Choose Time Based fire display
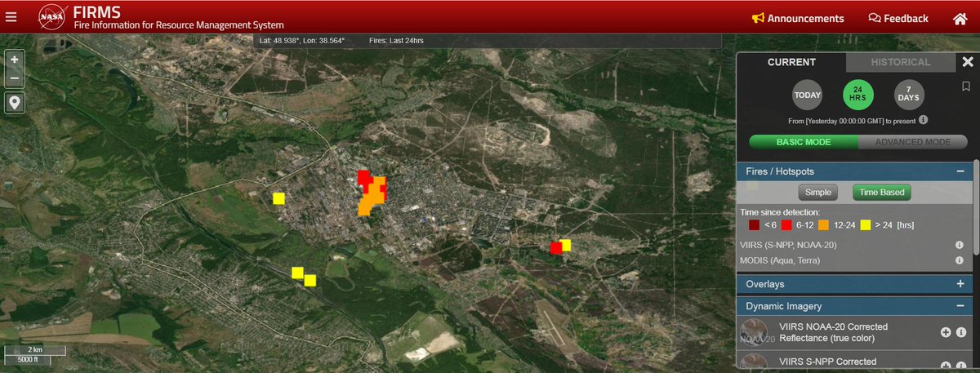 click(x=881, y=193)
